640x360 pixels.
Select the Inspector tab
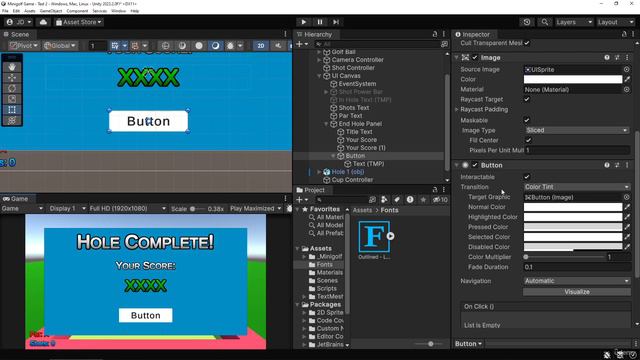point(472,34)
